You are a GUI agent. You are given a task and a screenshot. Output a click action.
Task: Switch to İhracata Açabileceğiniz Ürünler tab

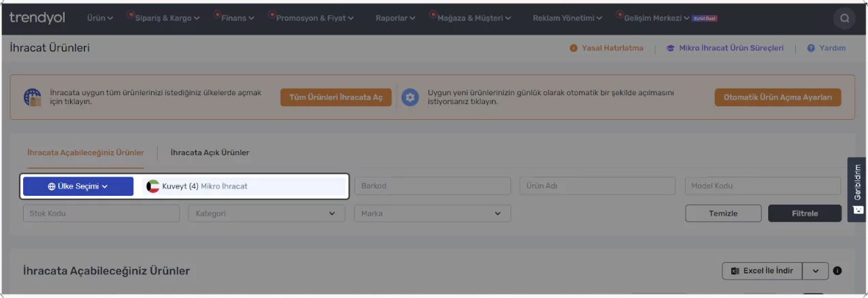pyautogui.click(x=86, y=152)
